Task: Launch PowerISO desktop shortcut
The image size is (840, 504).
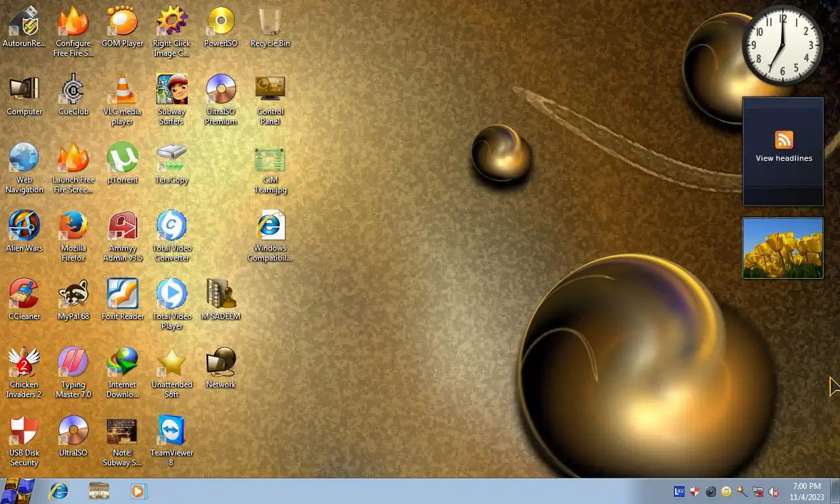Action: point(220,27)
